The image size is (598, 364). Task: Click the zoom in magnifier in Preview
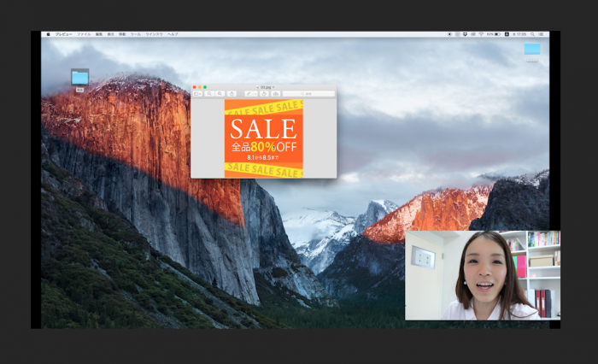220,93
